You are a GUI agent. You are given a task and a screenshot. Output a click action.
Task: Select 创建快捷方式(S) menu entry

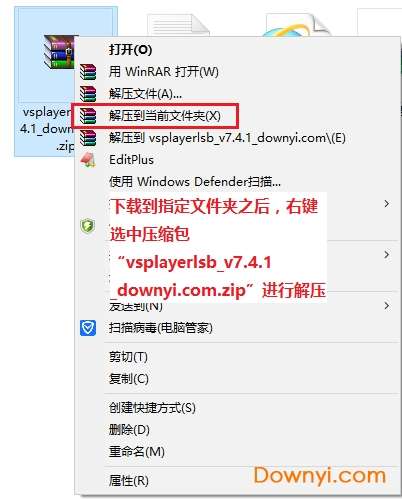pos(152,408)
